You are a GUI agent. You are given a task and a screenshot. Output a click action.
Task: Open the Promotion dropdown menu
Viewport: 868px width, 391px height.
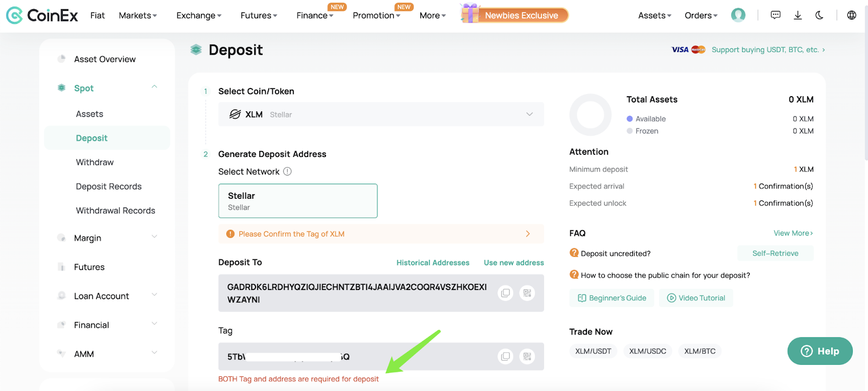point(376,15)
